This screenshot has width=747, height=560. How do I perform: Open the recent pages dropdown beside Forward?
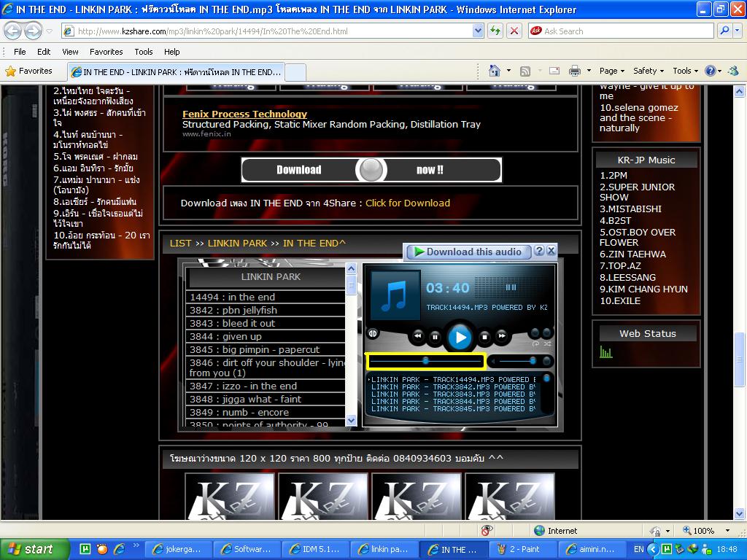click(49, 31)
